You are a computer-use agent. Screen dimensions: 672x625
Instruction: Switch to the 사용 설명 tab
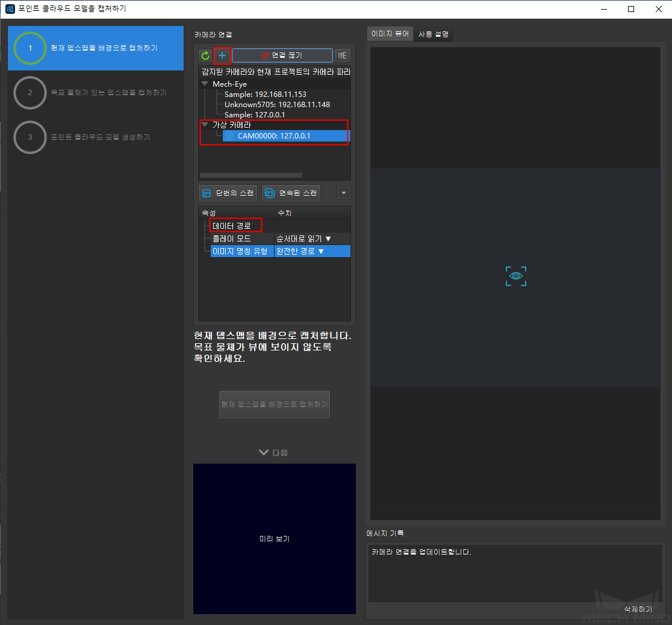(x=434, y=34)
